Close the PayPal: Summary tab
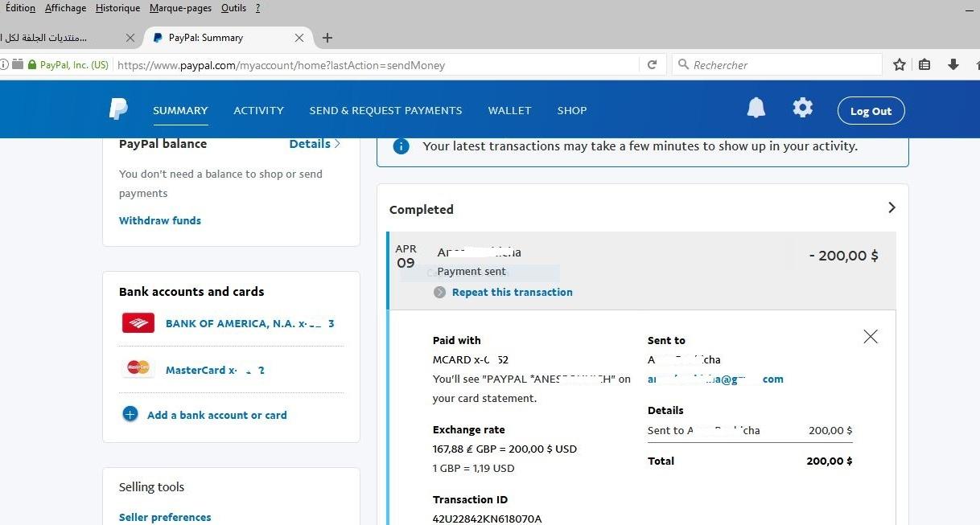980x525 pixels. (x=299, y=38)
